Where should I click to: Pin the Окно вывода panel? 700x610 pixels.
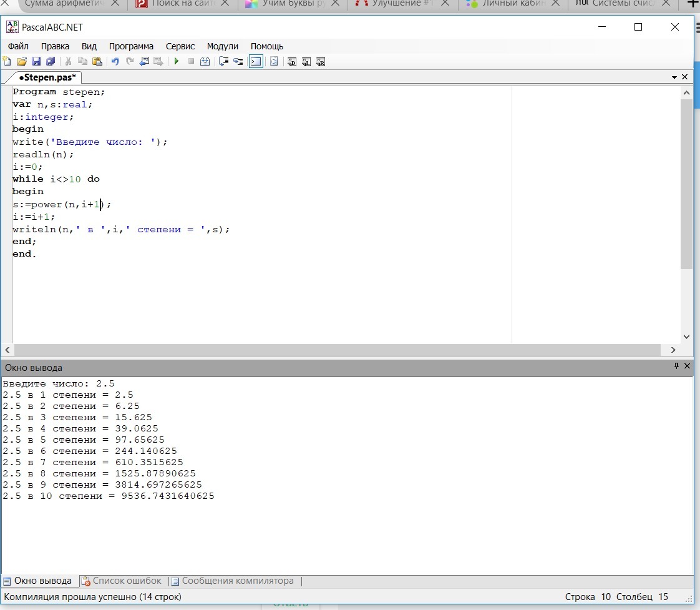[x=676, y=366]
